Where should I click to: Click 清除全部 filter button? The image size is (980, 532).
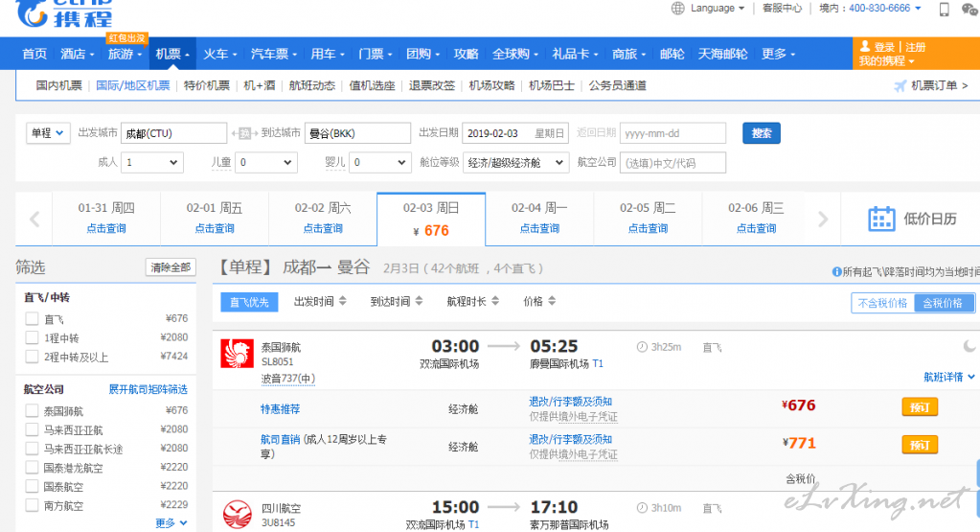pyautogui.click(x=171, y=266)
